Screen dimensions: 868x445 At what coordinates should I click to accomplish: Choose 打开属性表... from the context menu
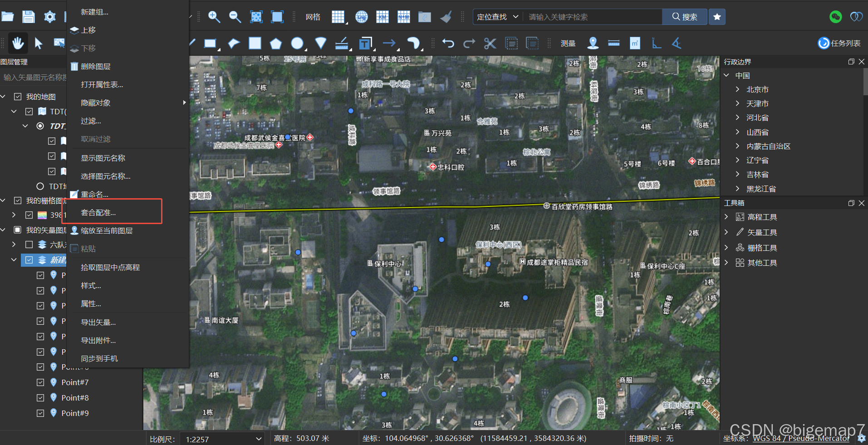(x=128, y=84)
